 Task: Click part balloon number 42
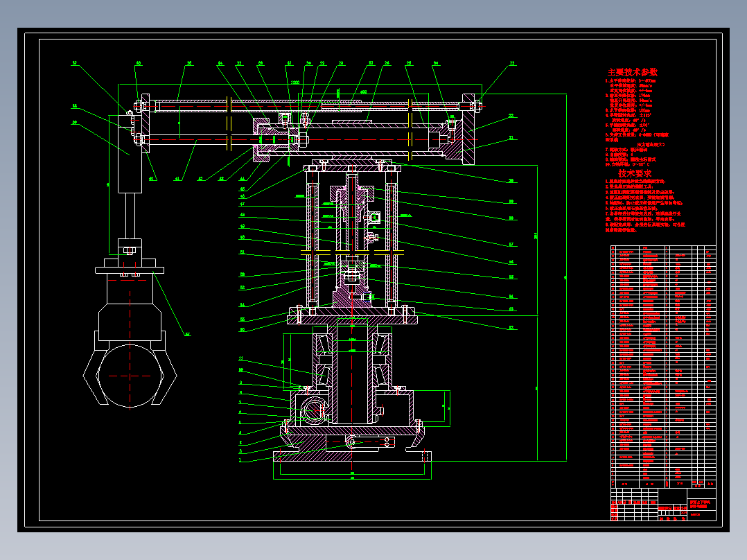tap(200, 179)
